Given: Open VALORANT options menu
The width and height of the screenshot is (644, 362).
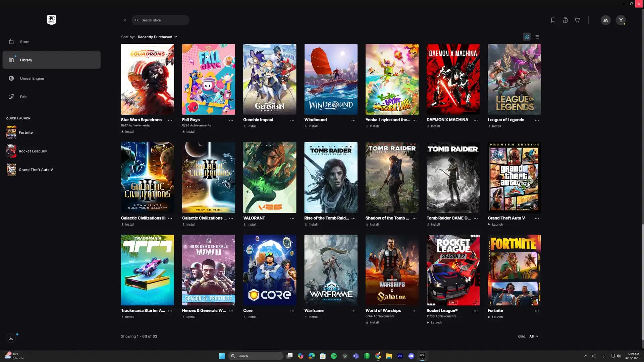Looking at the screenshot, I should [292, 218].
